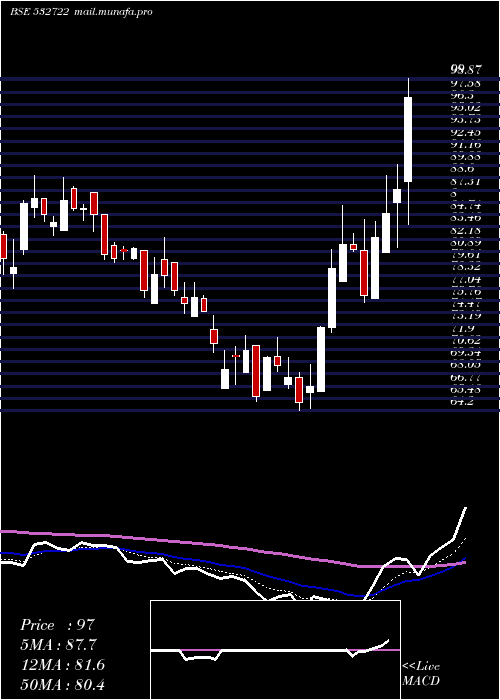This screenshot has width=500, height=700.
Task: Click the 87.31 price axis label
Action: point(465,182)
